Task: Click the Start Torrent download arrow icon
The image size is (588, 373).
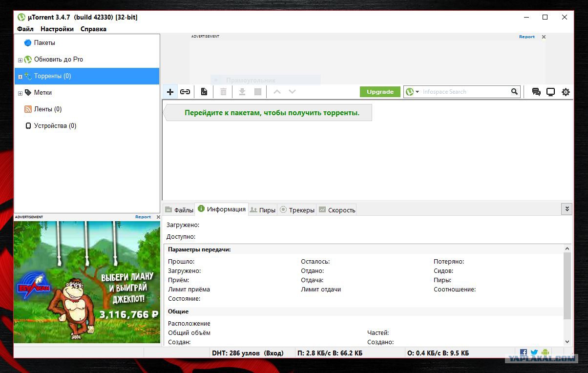Action: [242, 92]
